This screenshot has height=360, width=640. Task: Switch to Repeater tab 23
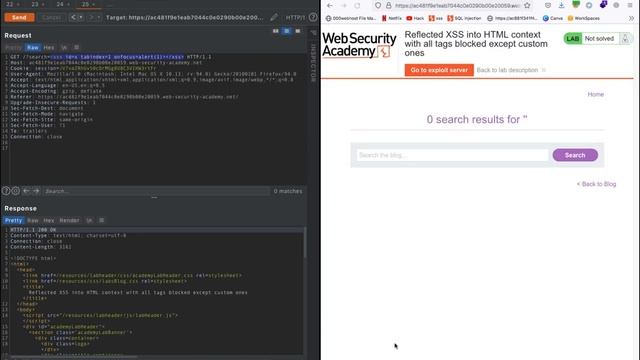[35, 4]
